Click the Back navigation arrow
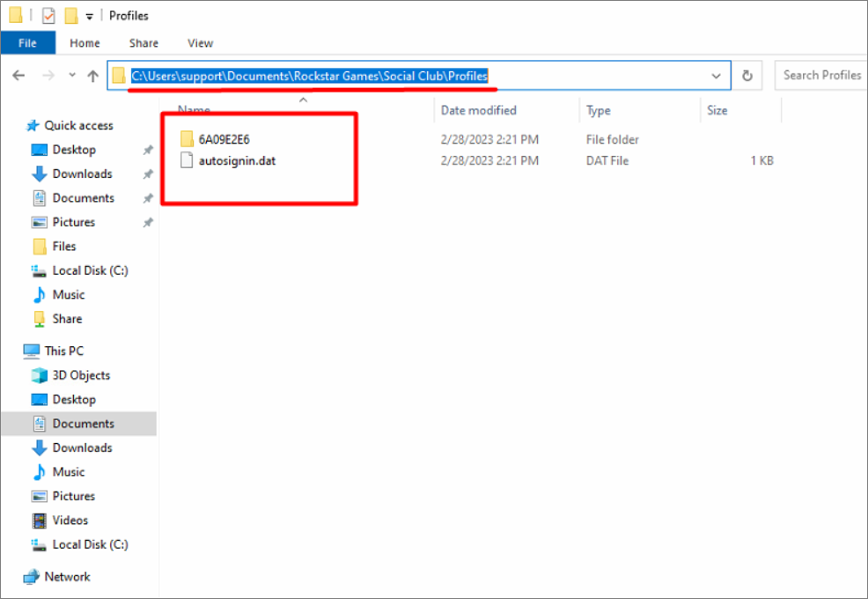This screenshot has width=868, height=599. coord(18,76)
